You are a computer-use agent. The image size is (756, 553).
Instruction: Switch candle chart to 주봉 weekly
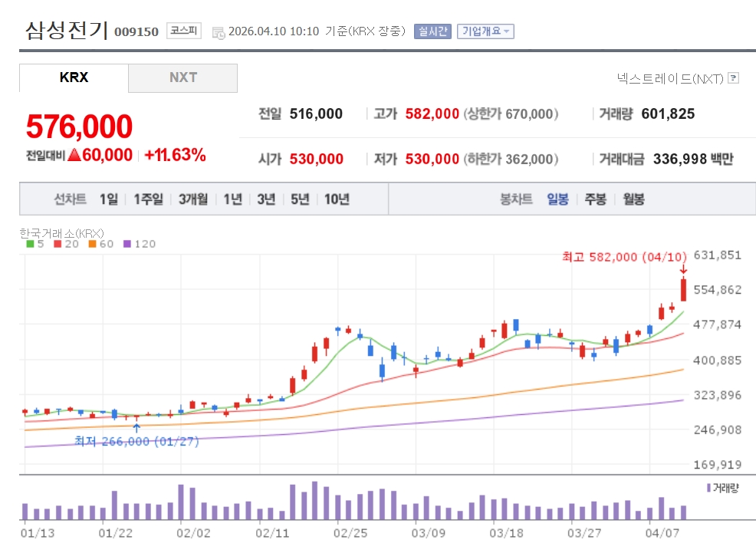click(596, 199)
